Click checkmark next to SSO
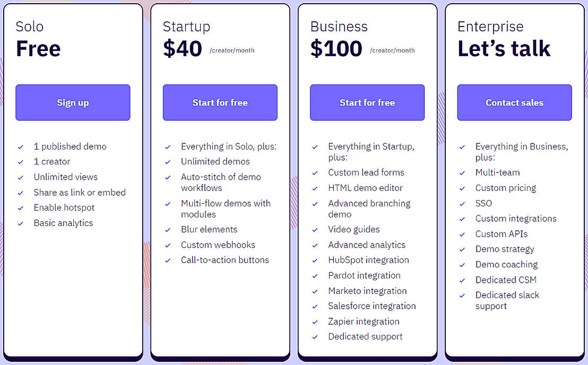 pyautogui.click(x=462, y=204)
